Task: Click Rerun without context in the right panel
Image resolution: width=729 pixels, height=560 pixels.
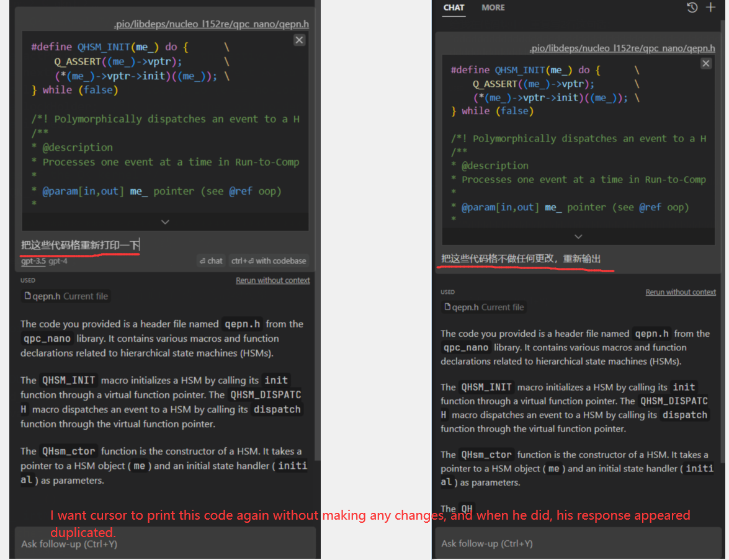Action: (681, 291)
